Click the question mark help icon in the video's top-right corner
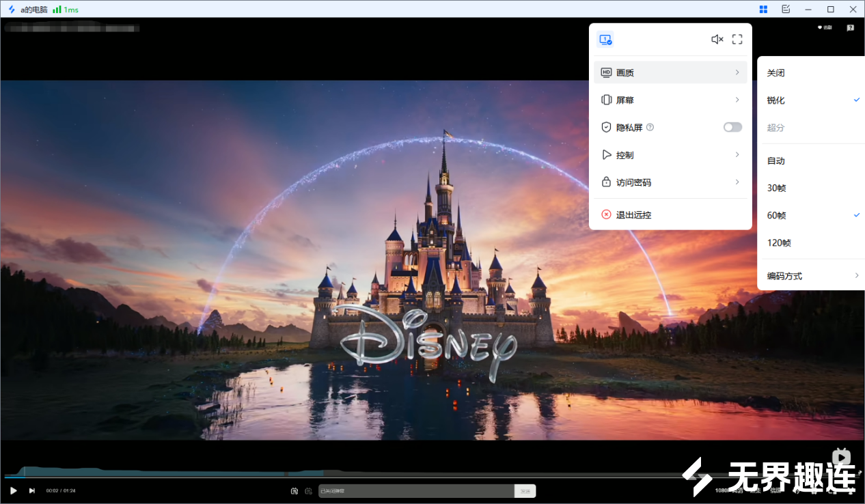Screen dimensions: 865x504 [x=850, y=28]
